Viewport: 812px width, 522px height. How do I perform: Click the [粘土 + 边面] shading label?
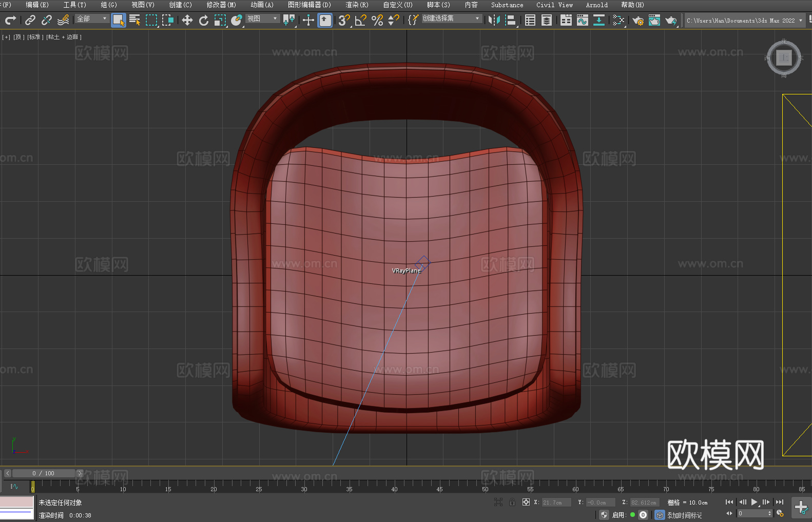click(64, 37)
